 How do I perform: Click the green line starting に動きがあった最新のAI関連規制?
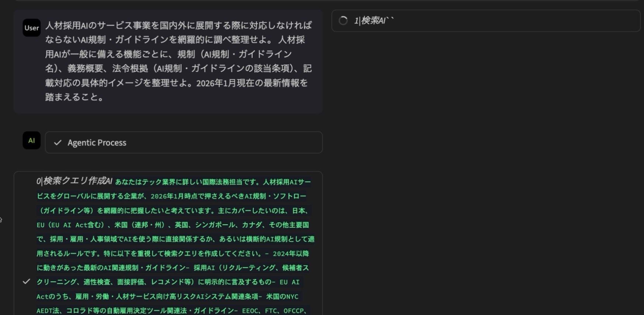pyautogui.click(x=173, y=268)
